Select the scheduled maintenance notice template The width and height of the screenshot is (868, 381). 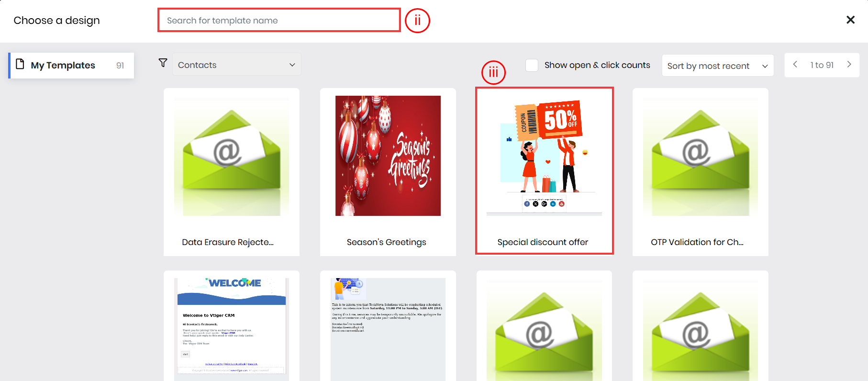pos(388,325)
